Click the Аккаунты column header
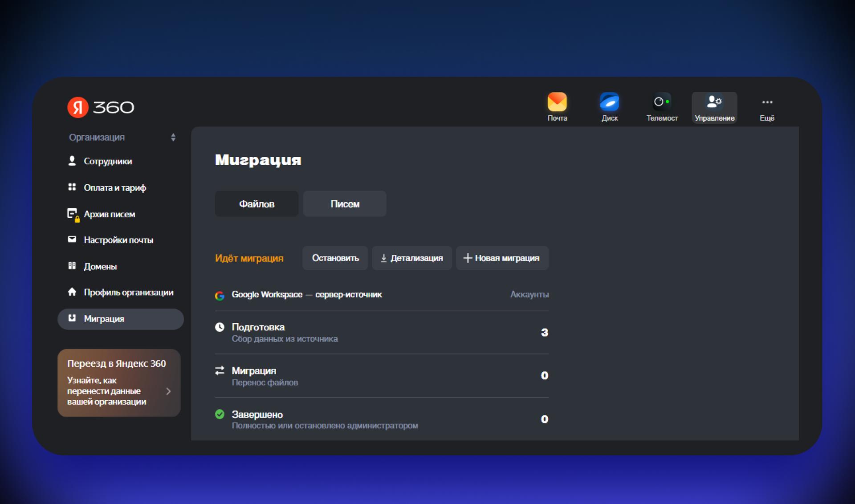Viewport: 855px width, 504px height. click(x=529, y=294)
